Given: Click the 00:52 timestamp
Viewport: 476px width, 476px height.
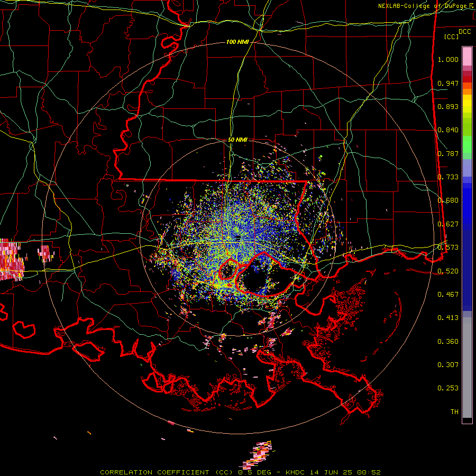Looking at the screenshot, I should 368,472.
